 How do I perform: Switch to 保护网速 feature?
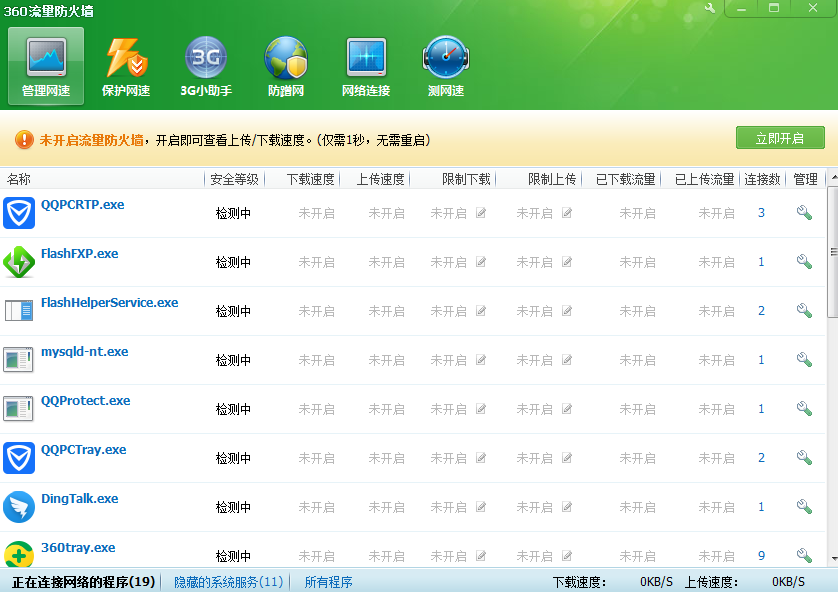click(125, 66)
